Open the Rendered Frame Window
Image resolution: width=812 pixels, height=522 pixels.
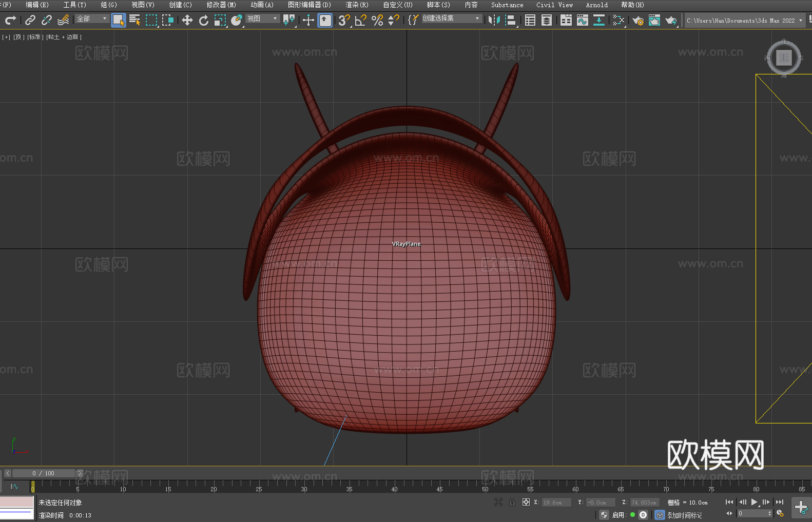(x=654, y=21)
